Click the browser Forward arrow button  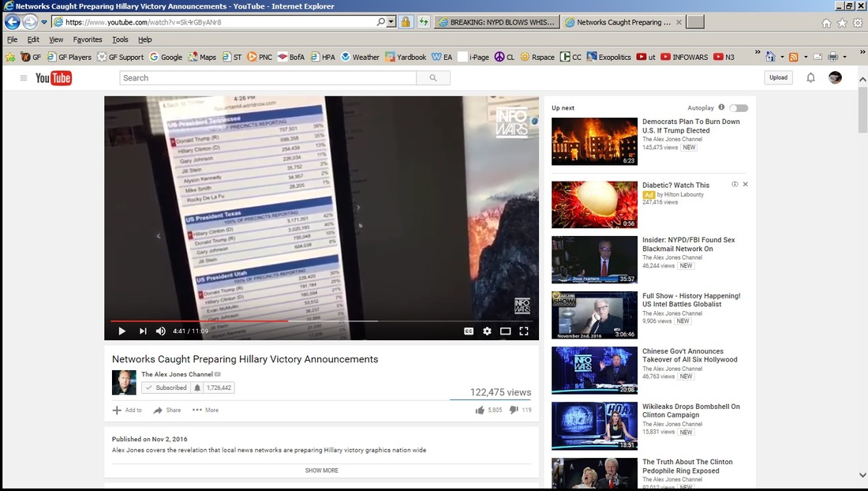30,22
